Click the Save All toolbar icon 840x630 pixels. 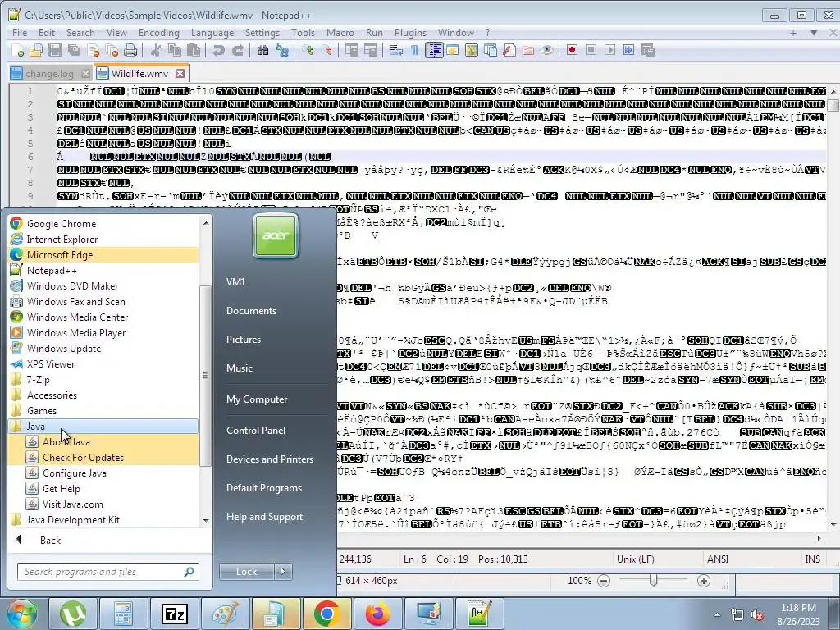tap(74, 50)
